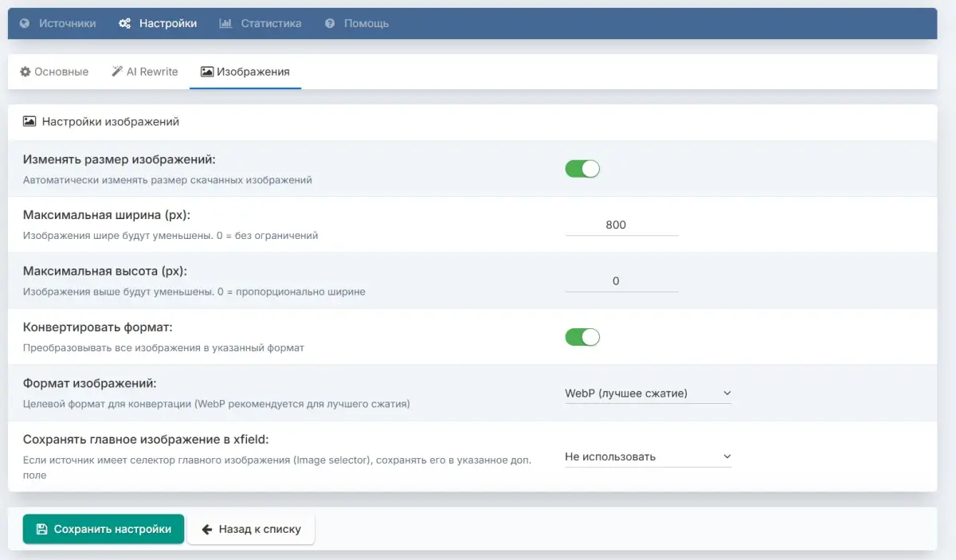Click the floppy disk save icon
The height and width of the screenshot is (560, 956).
42,529
